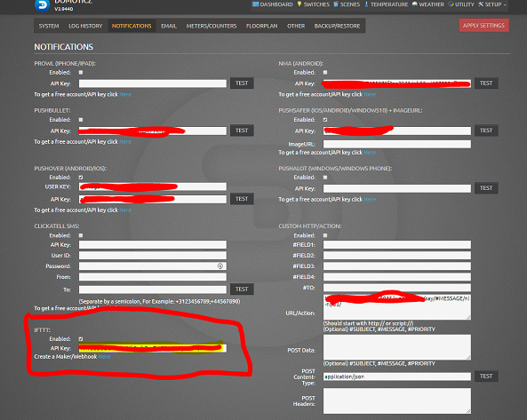
Task: Open Pushsafer free account Here link
Action: point(370,153)
